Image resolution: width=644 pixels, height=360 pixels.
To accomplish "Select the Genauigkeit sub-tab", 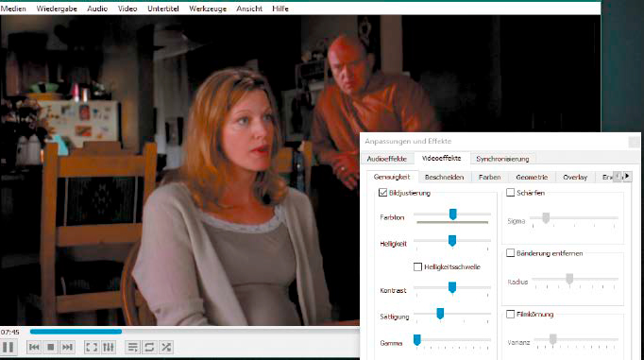I will coord(392,177).
